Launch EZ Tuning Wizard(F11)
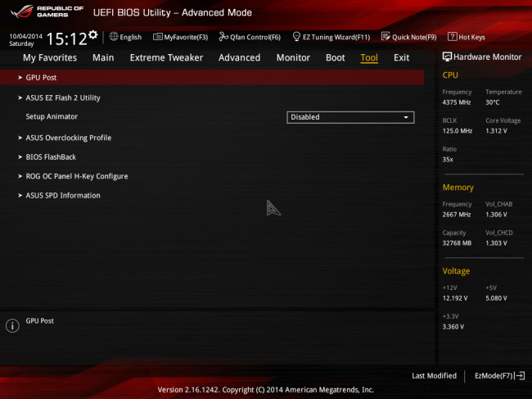The image size is (532, 399). 331,37
